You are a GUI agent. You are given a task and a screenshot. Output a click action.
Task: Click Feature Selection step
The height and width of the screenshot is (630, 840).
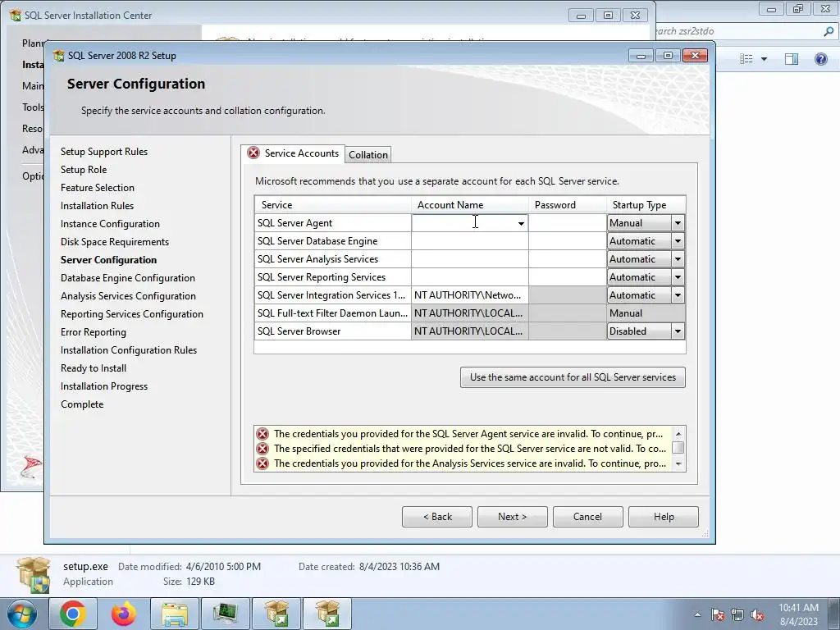tap(98, 188)
